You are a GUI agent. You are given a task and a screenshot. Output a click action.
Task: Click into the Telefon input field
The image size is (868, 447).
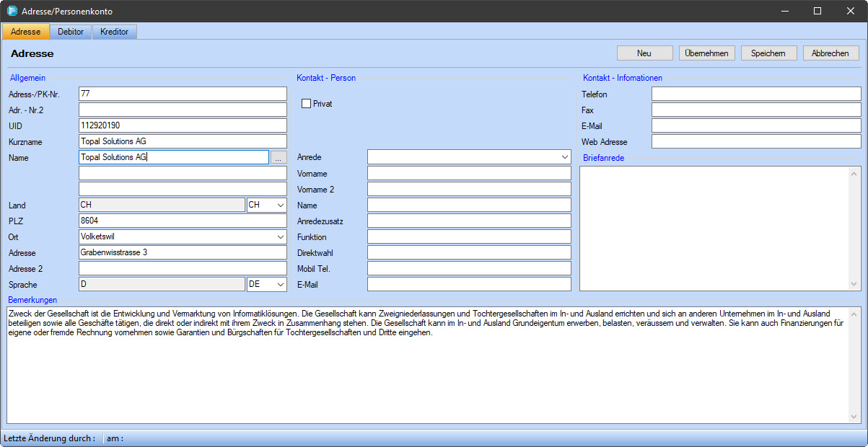(x=755, y=94)
